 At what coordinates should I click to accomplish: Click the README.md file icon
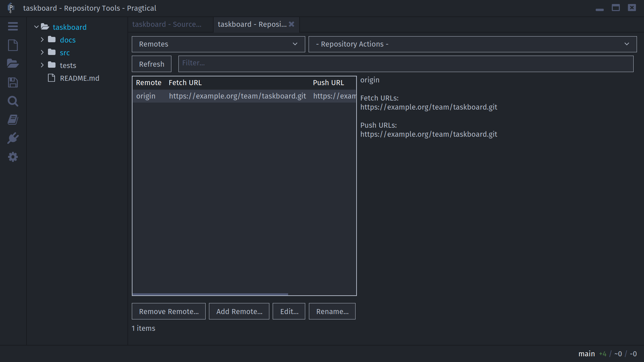click(51, 78)
